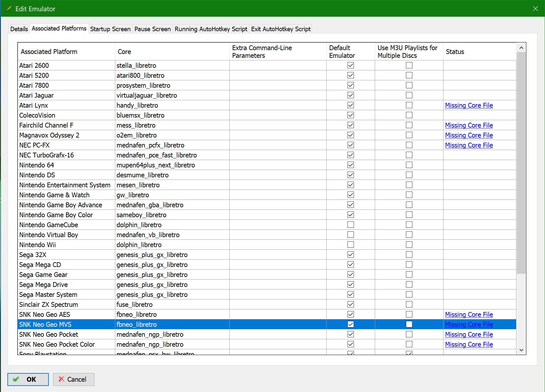Click the Cancel button
This screenshot has height=392, width=545.
[x=74, y=379]
